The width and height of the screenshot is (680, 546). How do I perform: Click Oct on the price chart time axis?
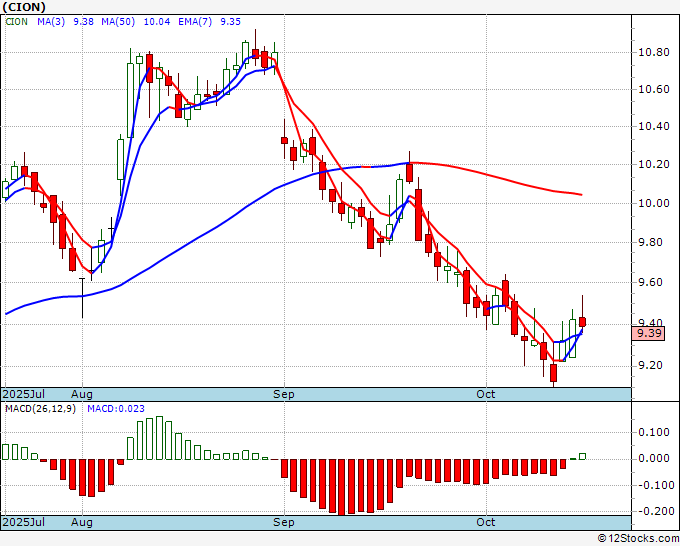click(486, 394)
